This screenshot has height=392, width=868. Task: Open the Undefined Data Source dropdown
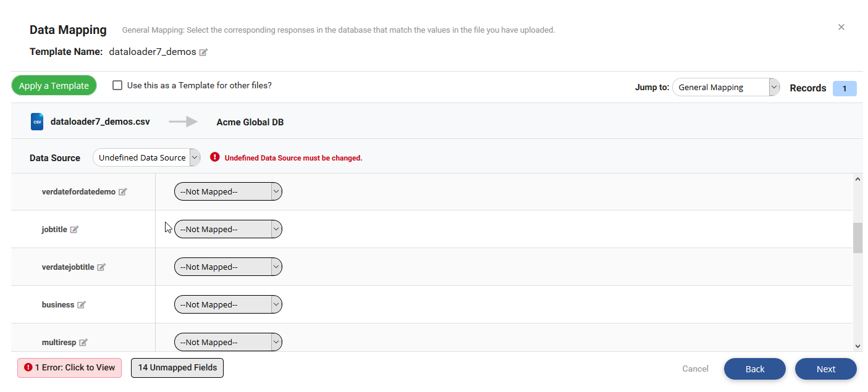tap(146, 157)
